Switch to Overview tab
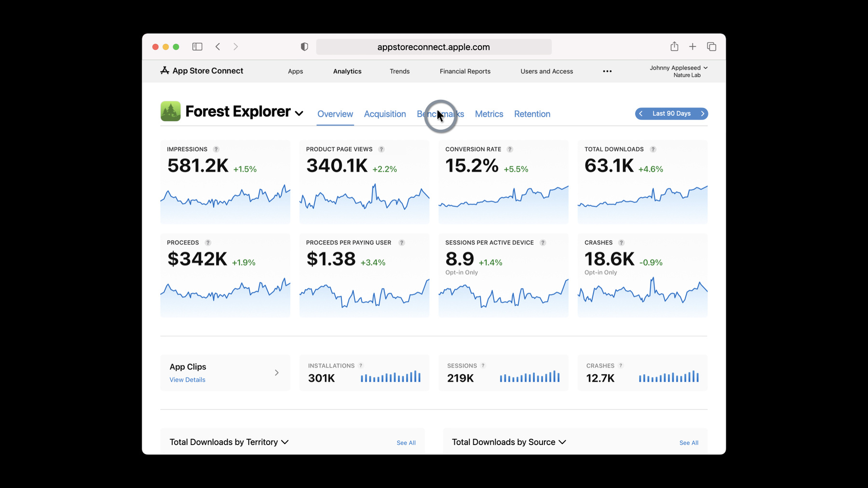868x488 pixels. pos(335,114)
